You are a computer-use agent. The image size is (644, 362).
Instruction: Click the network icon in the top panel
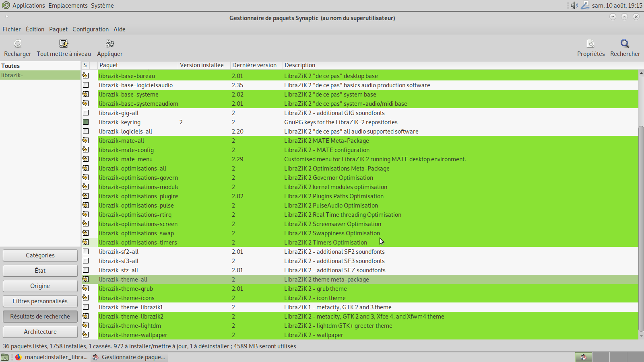pos(585,5)
